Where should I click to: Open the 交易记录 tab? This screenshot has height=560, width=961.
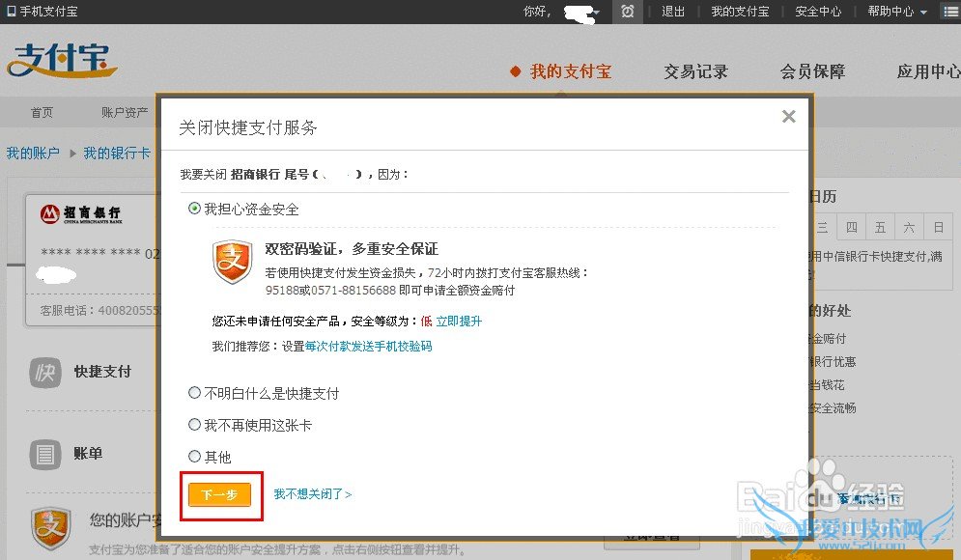695,71
